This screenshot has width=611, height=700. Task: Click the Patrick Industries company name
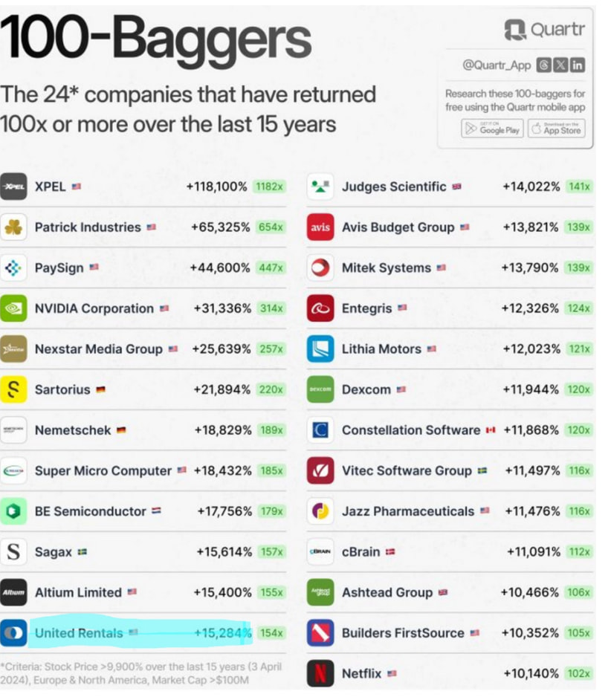pyautogui.click(x=87, y=227)
